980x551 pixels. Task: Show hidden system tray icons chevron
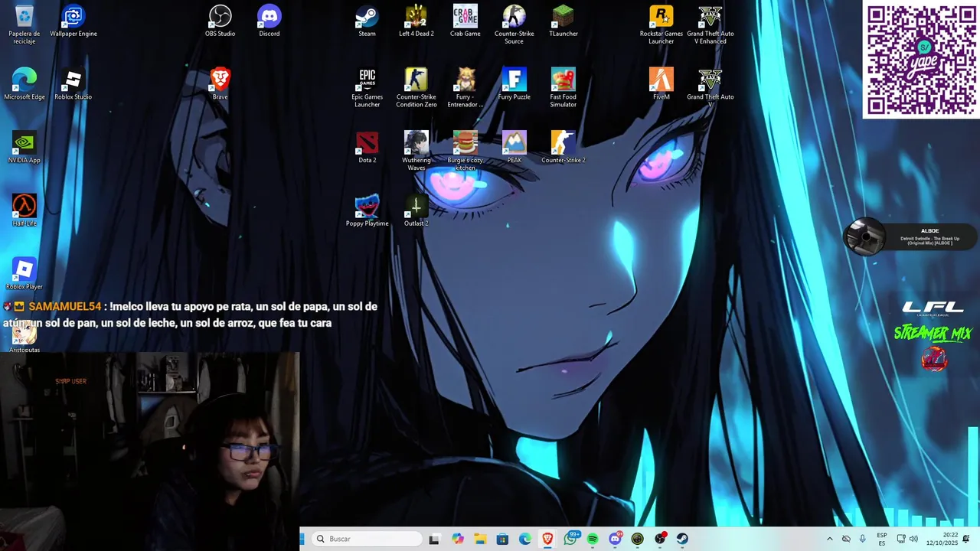(x=829, y=539)
